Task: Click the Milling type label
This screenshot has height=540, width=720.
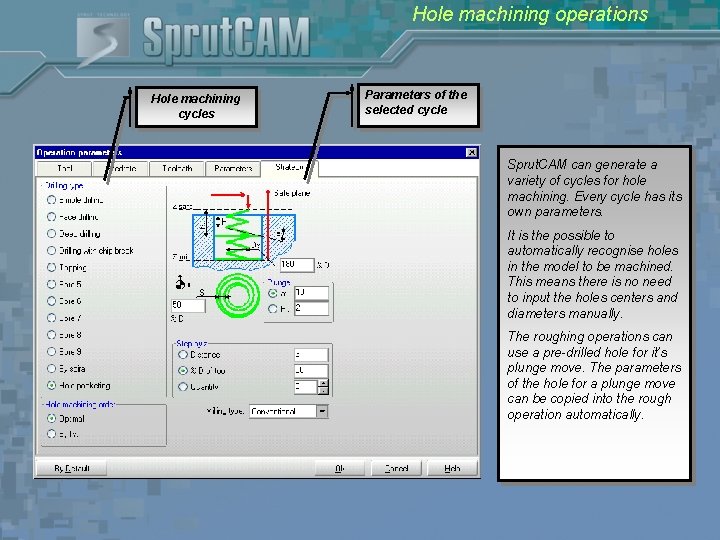Action: point(225,411)
